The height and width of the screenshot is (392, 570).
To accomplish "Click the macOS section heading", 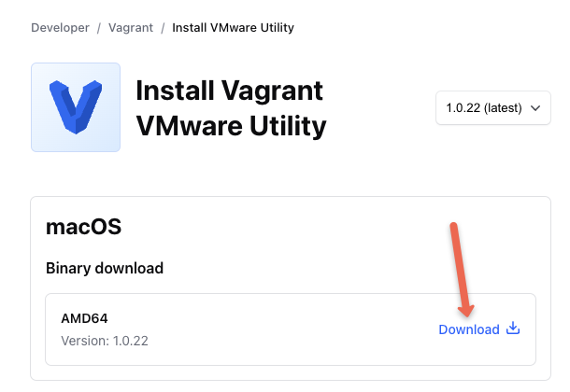I will 83,227.
